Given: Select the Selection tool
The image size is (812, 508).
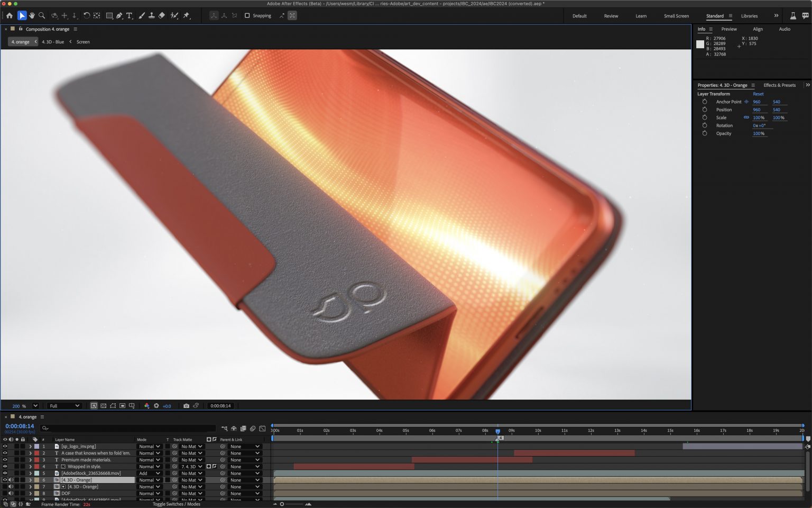Looking at the screenshot, I should (22, 15).
